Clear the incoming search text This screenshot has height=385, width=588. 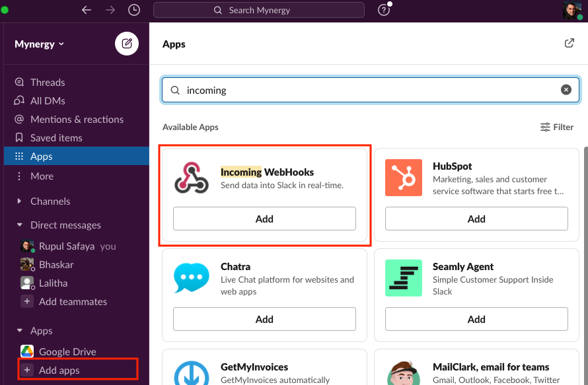coord(566,90)
